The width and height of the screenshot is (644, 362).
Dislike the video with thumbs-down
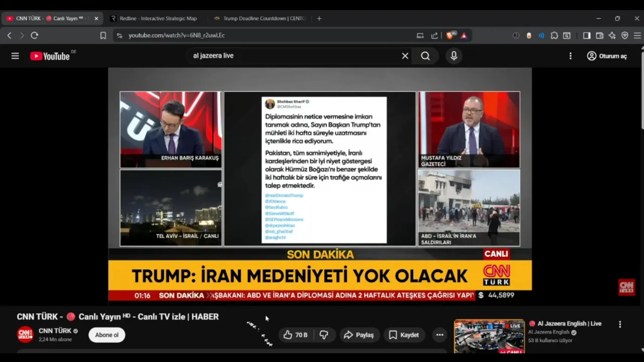(324, 335)
